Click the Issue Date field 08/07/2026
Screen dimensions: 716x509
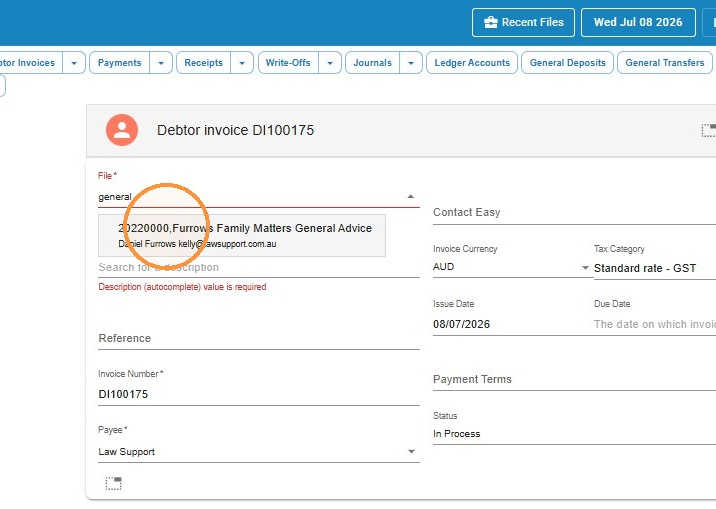pos(511,324)
